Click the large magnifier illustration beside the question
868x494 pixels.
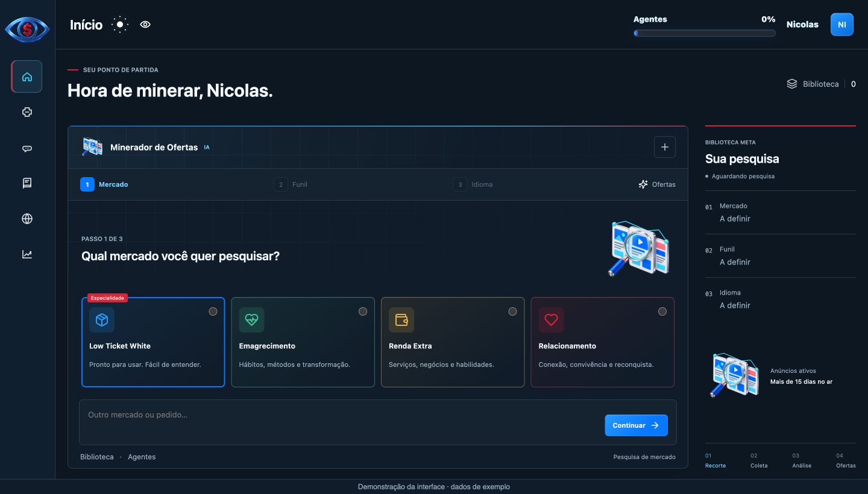pos(639,248)
